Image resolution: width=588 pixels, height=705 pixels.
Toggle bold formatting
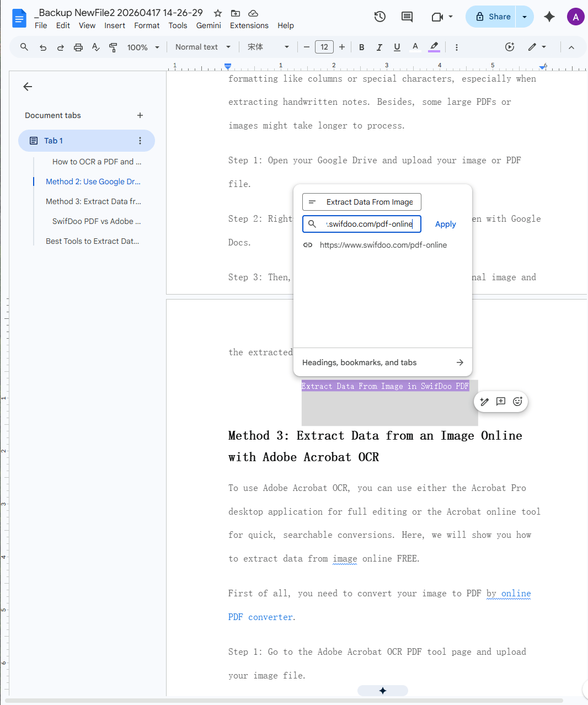click(x=361, y=47)
